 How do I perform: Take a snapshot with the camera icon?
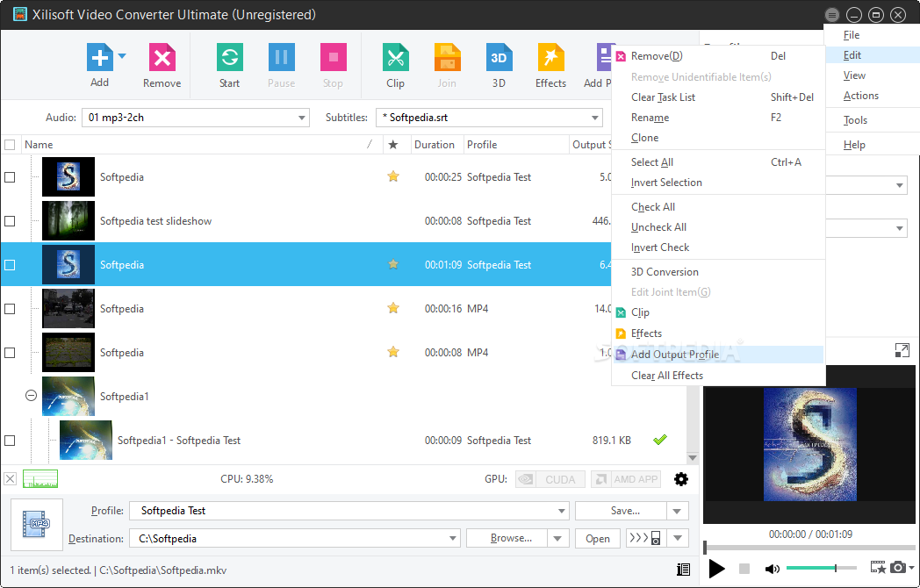(898, 568)
